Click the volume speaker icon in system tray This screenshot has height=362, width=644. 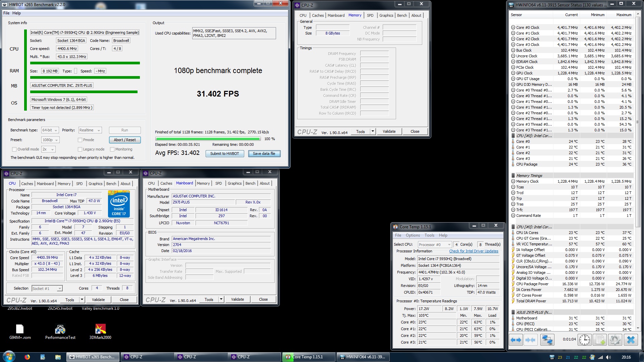tap(608, 357)
